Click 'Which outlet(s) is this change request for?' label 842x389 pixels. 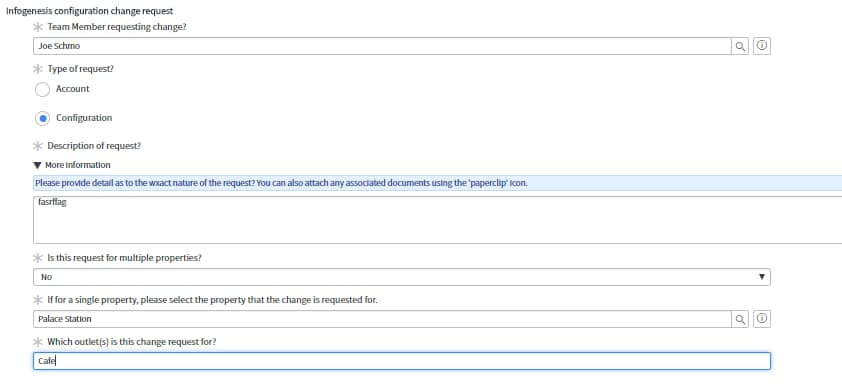[x=132, y=341]
